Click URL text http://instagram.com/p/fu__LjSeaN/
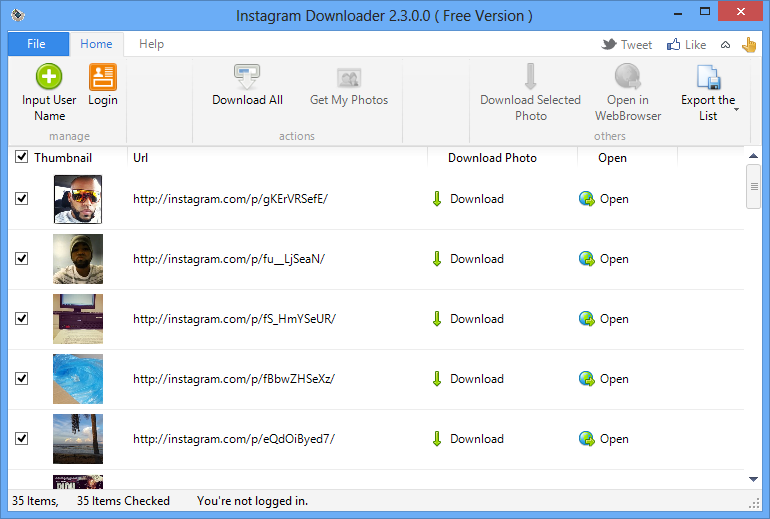 (229, 259)
